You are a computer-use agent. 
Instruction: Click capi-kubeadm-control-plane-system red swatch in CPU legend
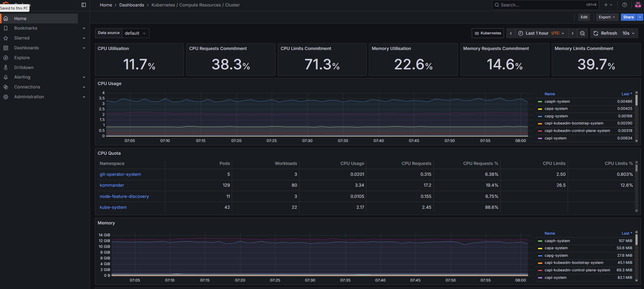click(540, 131)
